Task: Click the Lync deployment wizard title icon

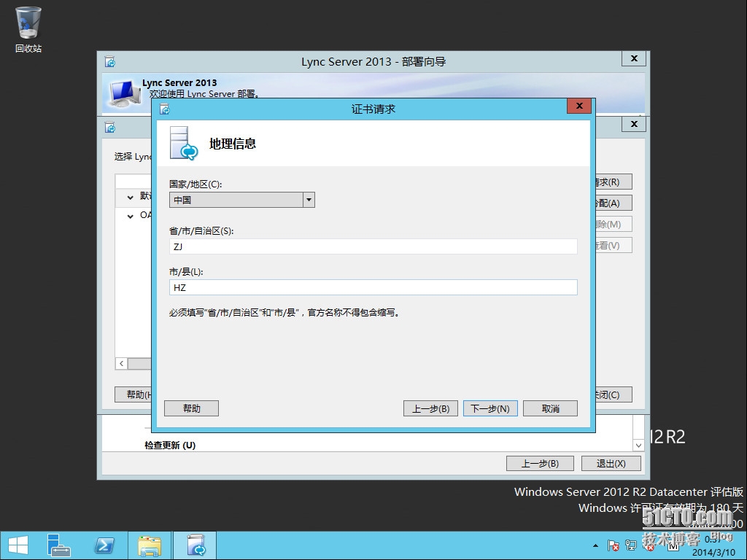Action: [x=110, y=61]
